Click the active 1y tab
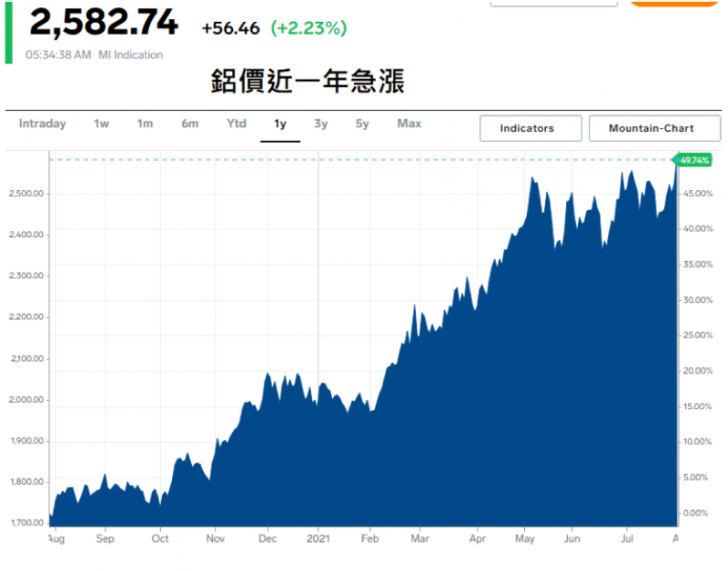Viewport: 728px width, 571px height. [280, 125]
